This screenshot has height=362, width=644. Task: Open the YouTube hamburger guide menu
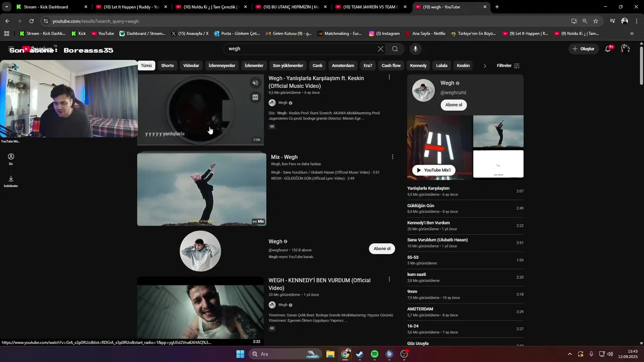(11, 49)
